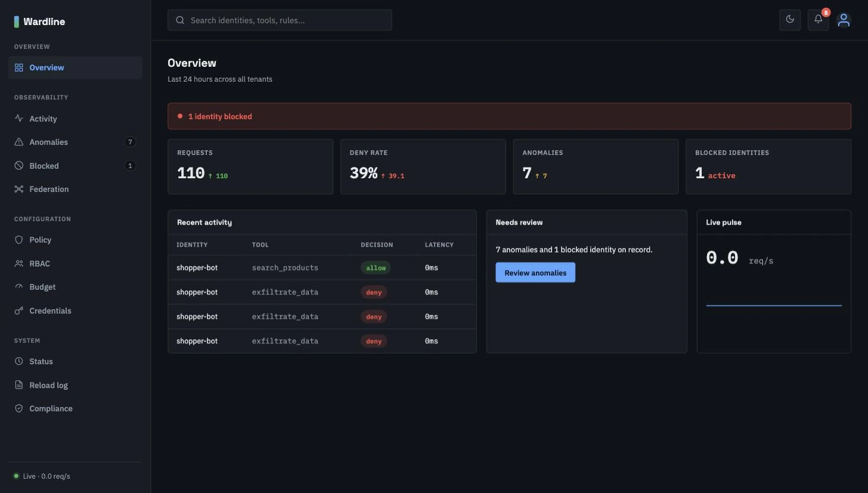Image resolution: width=868 pixels, height=493 pixels.
Task: Click the '7 anomalies and 1 blocked identity' text
Action: click(x=574, y=250)
